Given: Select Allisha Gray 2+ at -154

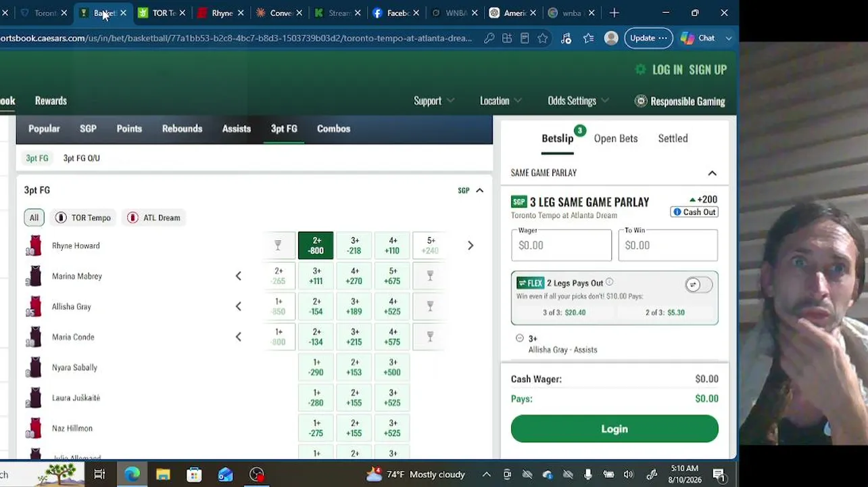Looking at the screenshot, I should click(x=316, y=306).
